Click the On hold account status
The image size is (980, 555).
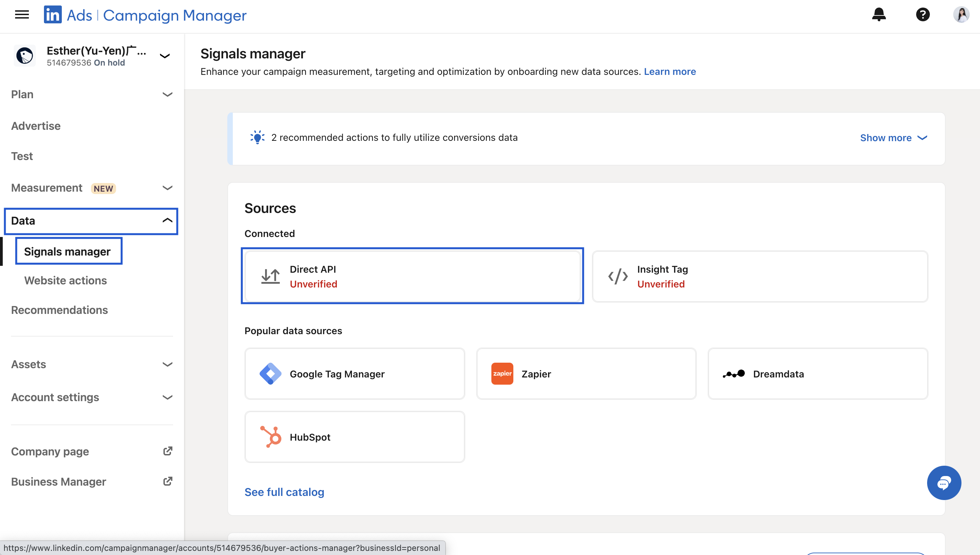[109, 63]
